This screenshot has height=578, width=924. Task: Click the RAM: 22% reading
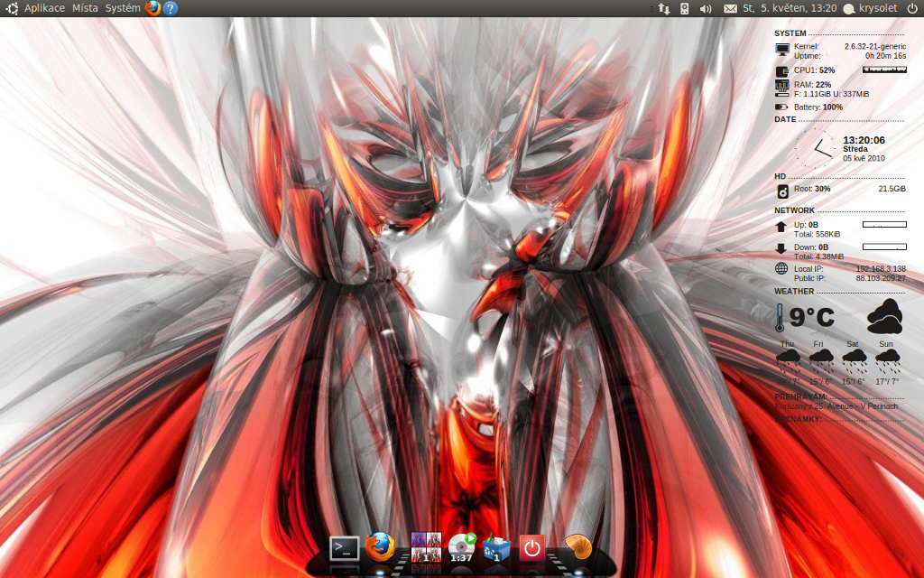click(x=813, y=84)
